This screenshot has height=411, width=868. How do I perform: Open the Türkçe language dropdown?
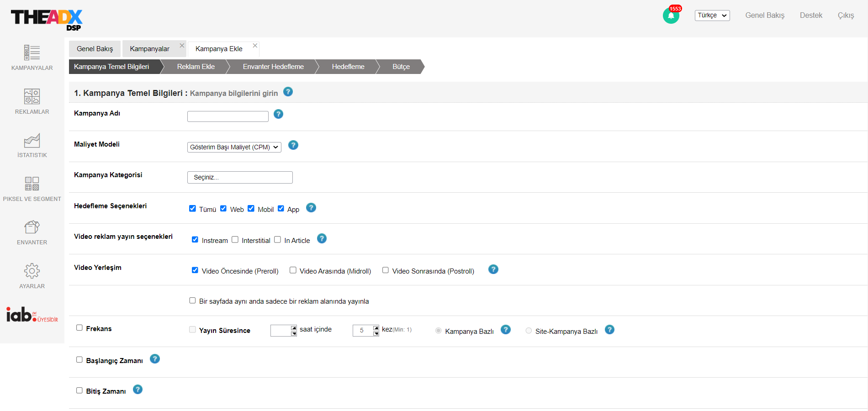click(712, 16)
